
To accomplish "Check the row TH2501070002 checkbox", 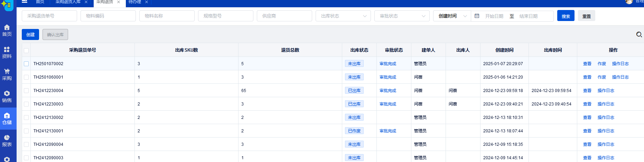I will click(26, 64).
